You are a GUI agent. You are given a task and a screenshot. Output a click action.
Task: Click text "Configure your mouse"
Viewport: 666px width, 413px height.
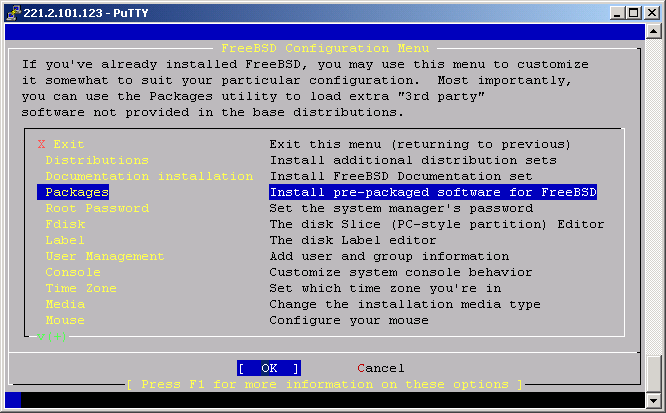tap(349, 320)
